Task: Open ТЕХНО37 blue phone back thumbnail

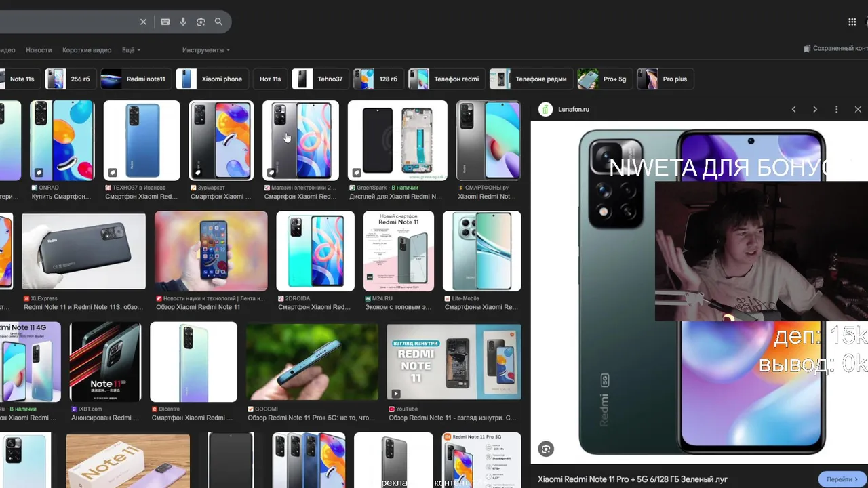Action: coord(142,140)
